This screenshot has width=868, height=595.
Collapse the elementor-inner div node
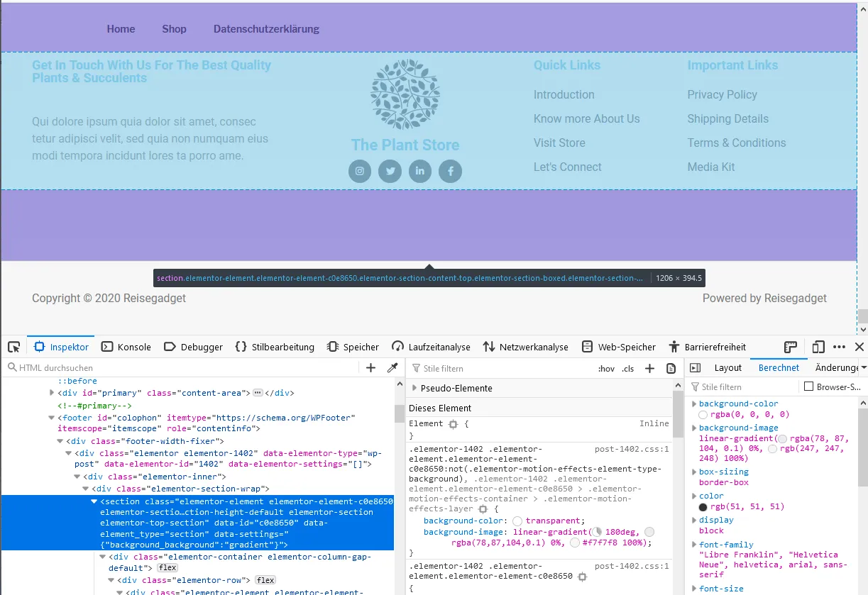[x=77, y=477]
